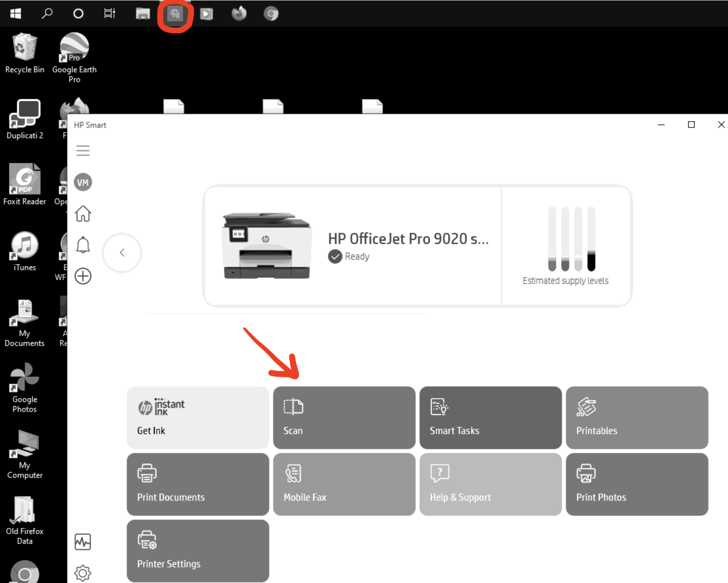Select the Print Documents tile
This screenshot has height=583, width=728.
(x=197, y=484)
